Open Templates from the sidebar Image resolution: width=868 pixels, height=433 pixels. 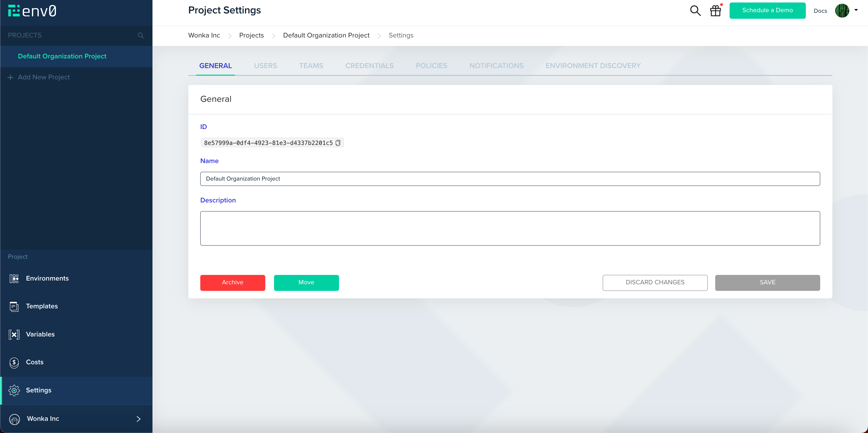pyautogui.click(x=42, y=306)
